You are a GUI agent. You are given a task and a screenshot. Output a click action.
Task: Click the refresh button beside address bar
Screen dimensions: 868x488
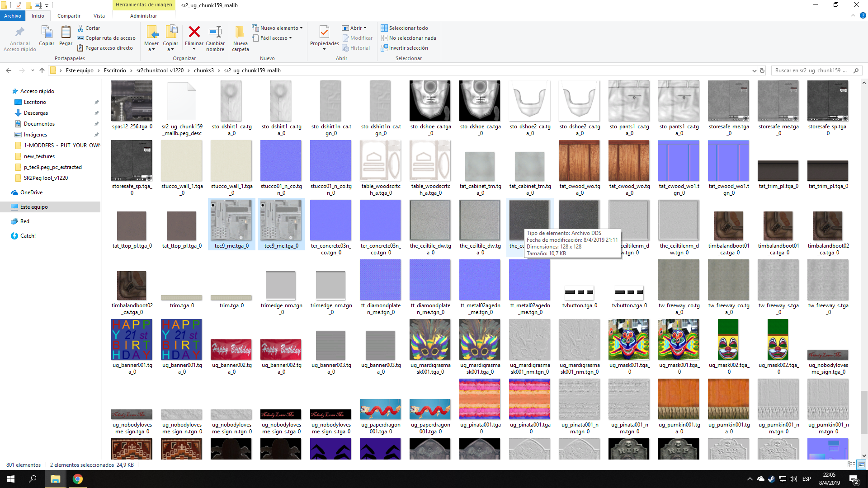point(762,70)
